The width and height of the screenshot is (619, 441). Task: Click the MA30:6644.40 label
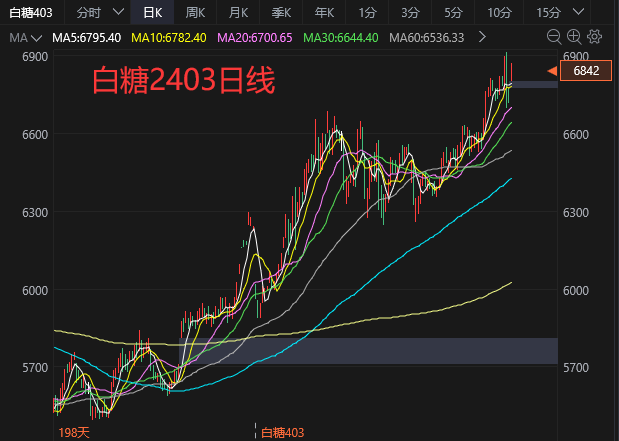[341, 38]
